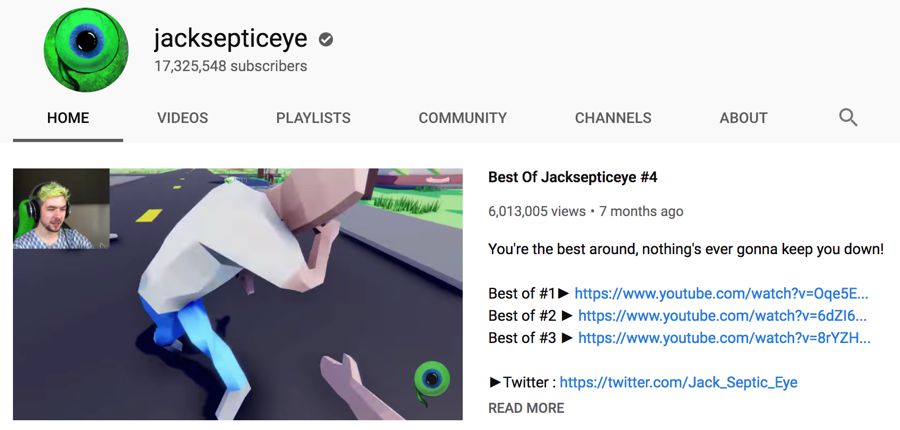Screen dimensions: 900x430
Task: Click the jacksepticeye green eye channel avatar
Action: pos(86,49)
